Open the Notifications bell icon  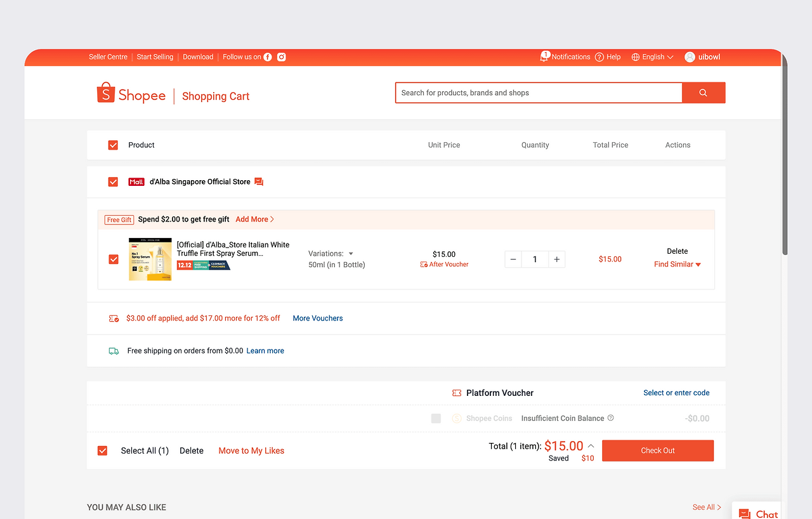pyautogui.click(x=544, y=56)
